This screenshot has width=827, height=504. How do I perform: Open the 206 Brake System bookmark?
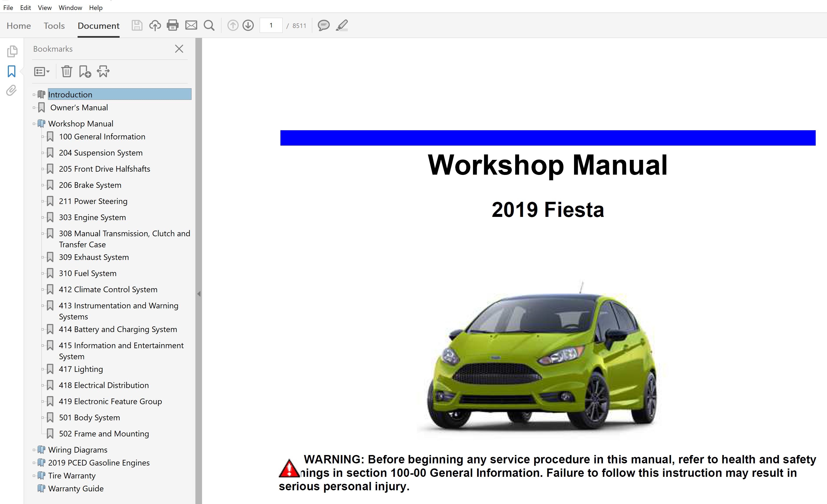(x=90, y=185)
